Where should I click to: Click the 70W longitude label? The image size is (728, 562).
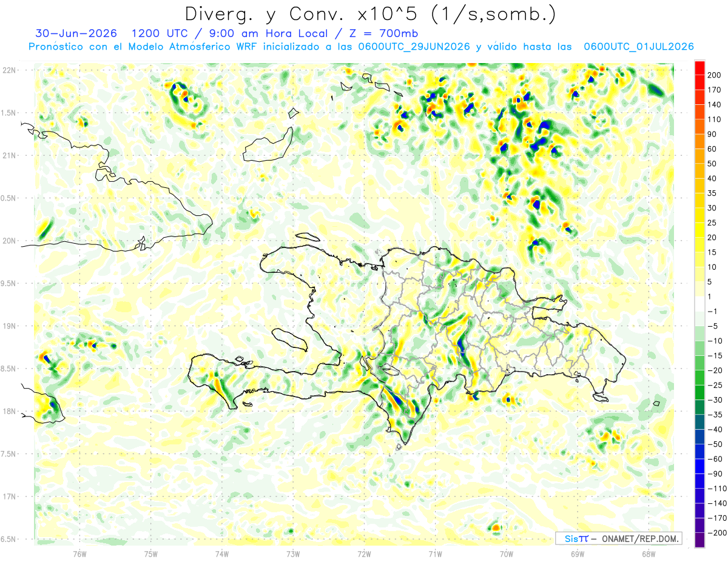[507, 554]
